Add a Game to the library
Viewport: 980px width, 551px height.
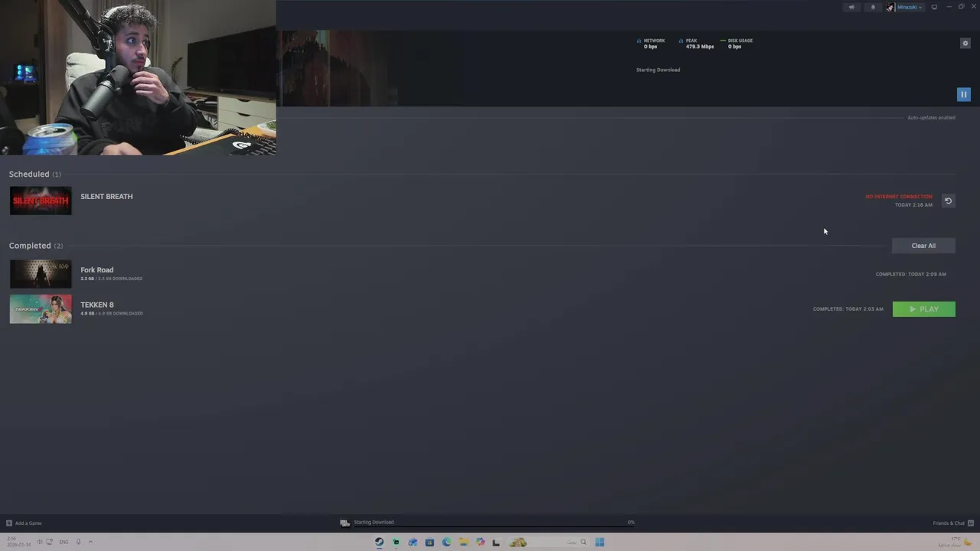tap(24, 523)
